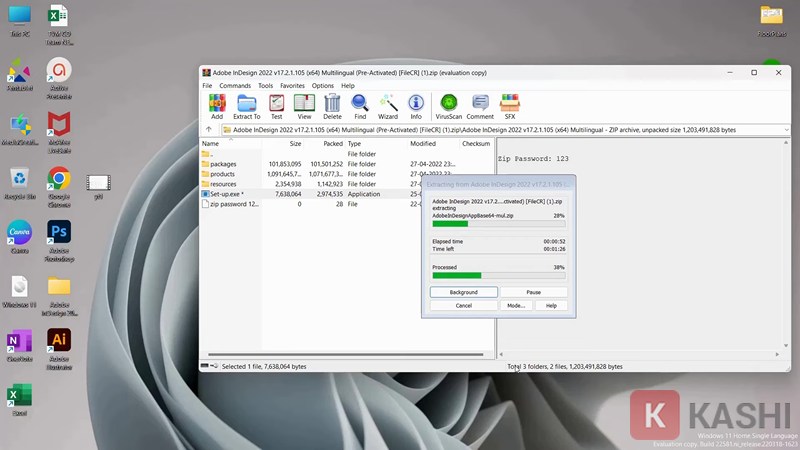The image size is (800, 450).
Task: Open the Tools menu
Action: click(x=265, y=86)
